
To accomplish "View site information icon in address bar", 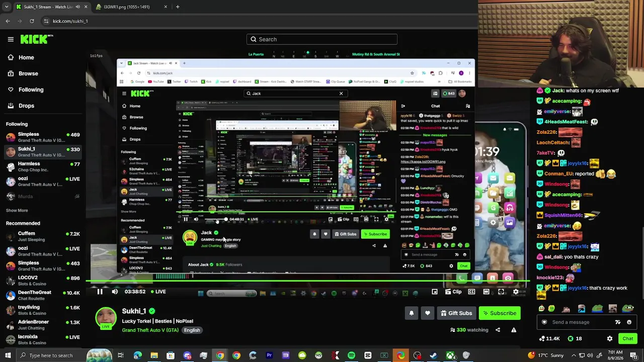I will (x=46, y=21).
